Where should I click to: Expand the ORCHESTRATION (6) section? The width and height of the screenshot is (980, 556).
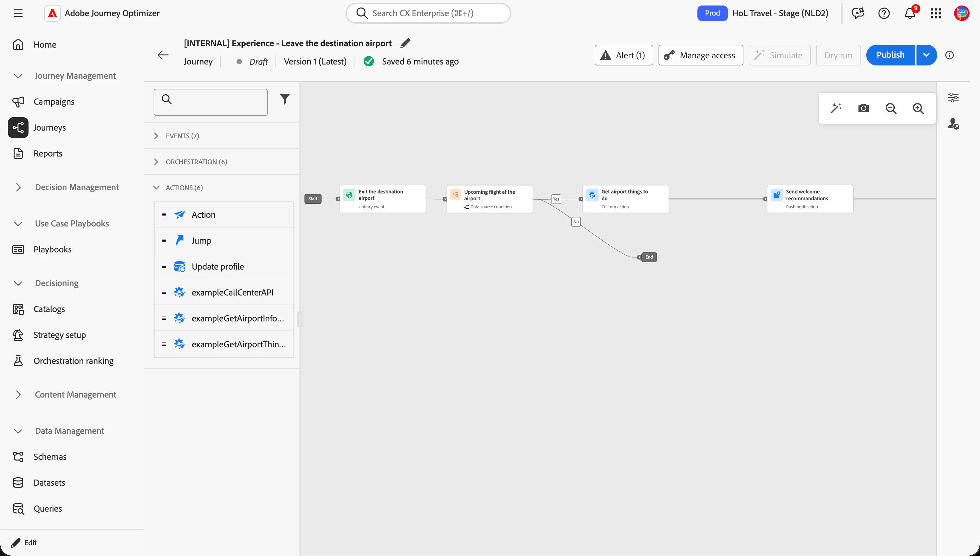222,162
